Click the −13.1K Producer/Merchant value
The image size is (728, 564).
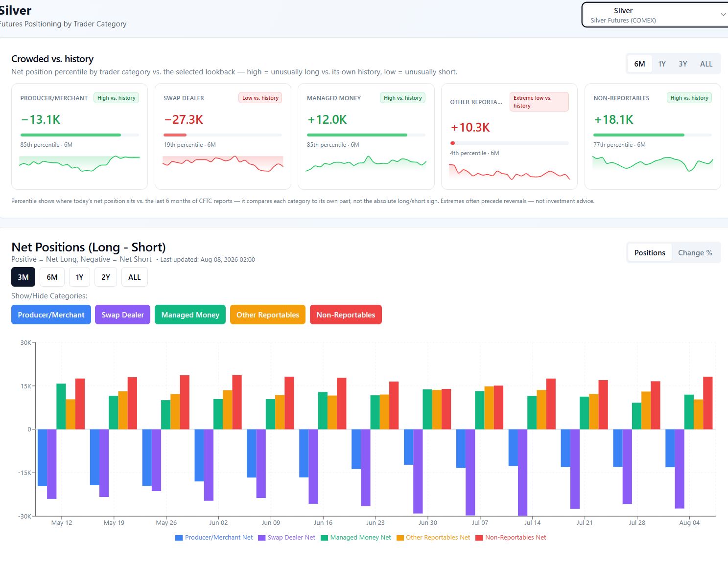point(41,120)
